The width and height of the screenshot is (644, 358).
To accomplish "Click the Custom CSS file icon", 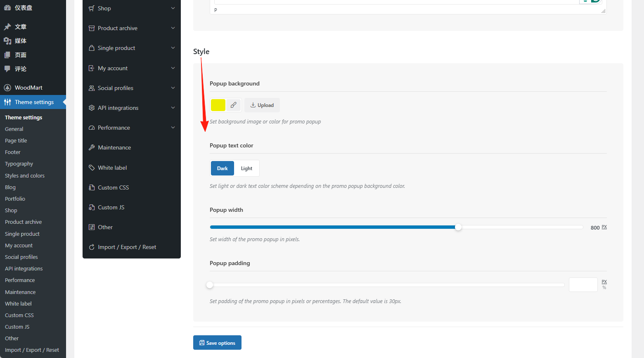I will [x=92, y=187].
